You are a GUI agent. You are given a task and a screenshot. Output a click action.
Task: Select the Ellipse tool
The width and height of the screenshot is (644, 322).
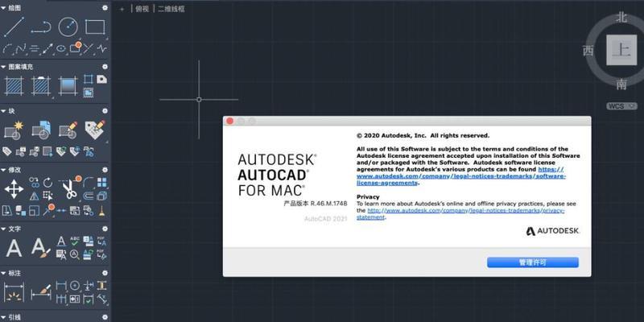pos(61,49)
